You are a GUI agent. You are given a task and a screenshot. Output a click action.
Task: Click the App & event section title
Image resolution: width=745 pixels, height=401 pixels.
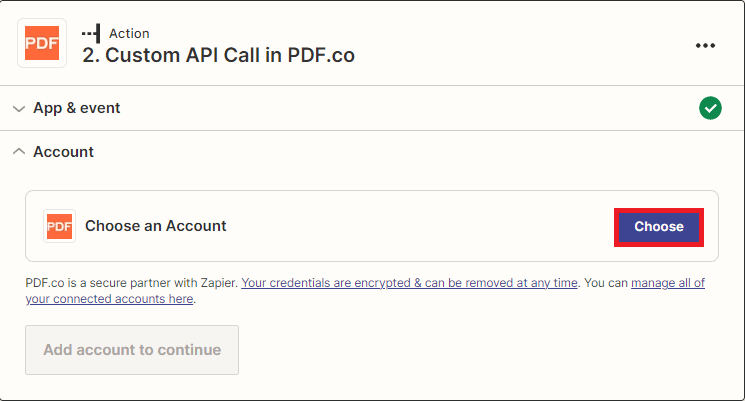[77, 108]
